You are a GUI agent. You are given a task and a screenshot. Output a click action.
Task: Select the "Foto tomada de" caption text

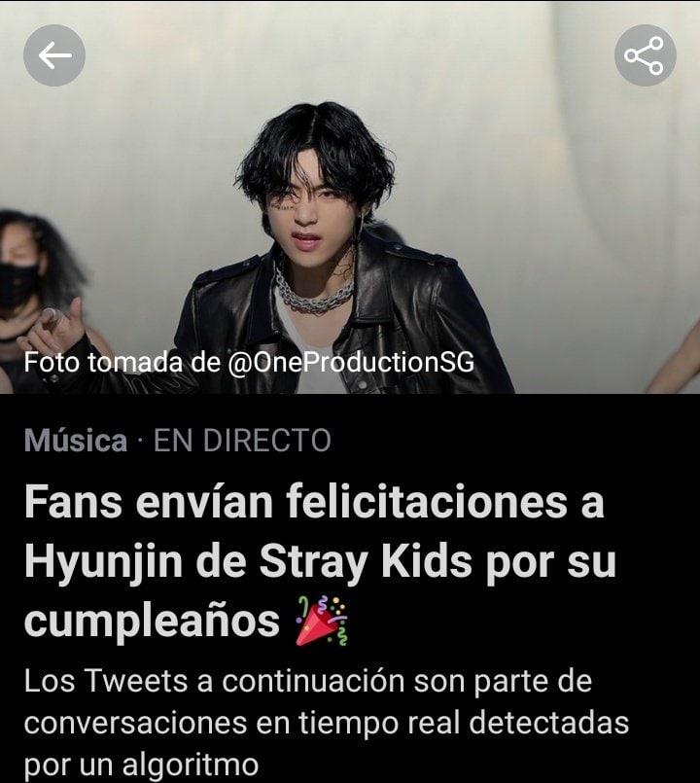[122, 362]
